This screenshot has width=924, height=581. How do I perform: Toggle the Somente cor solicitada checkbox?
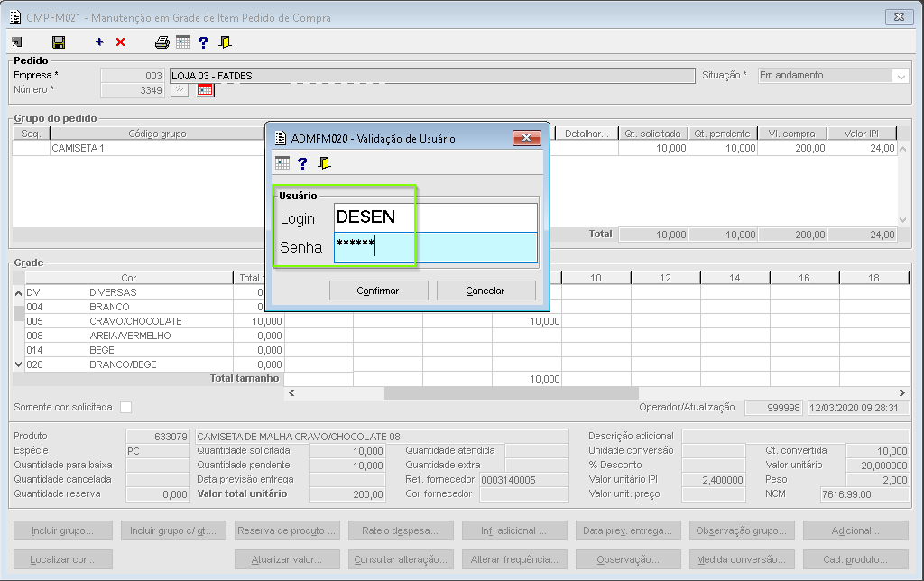coord(125,407)
